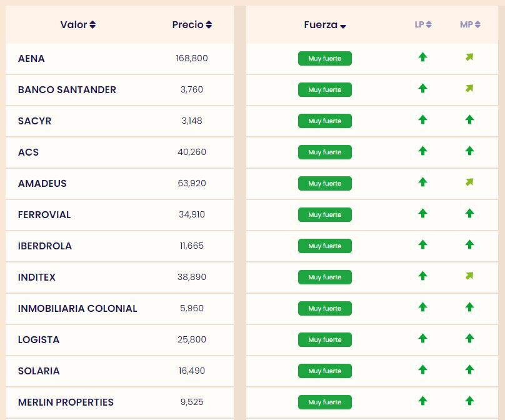Open the ACS stock link
505x420 pixels.
pos(29,152)
